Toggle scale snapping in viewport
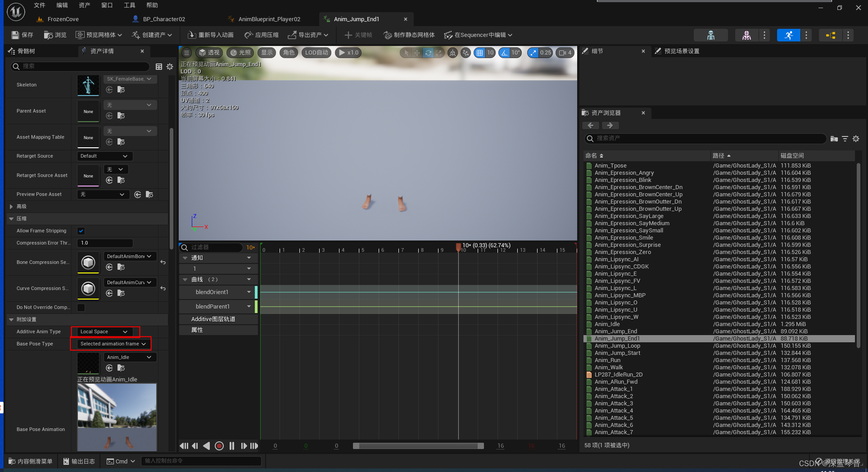868x472 pixels. coord(533,53)
